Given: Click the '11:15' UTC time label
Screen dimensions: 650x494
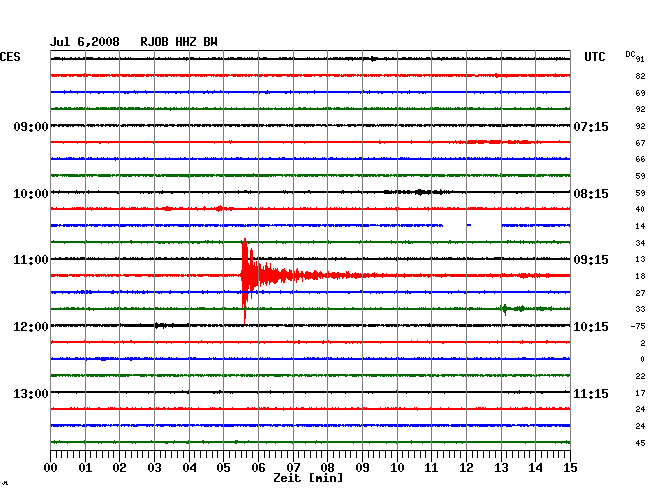Looking at the screenshot, I should [591, 393].
